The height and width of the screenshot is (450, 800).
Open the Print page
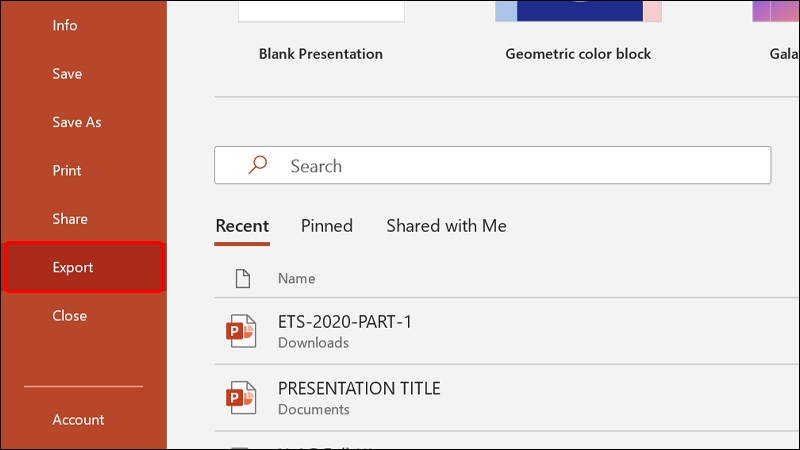pos(67,171)
